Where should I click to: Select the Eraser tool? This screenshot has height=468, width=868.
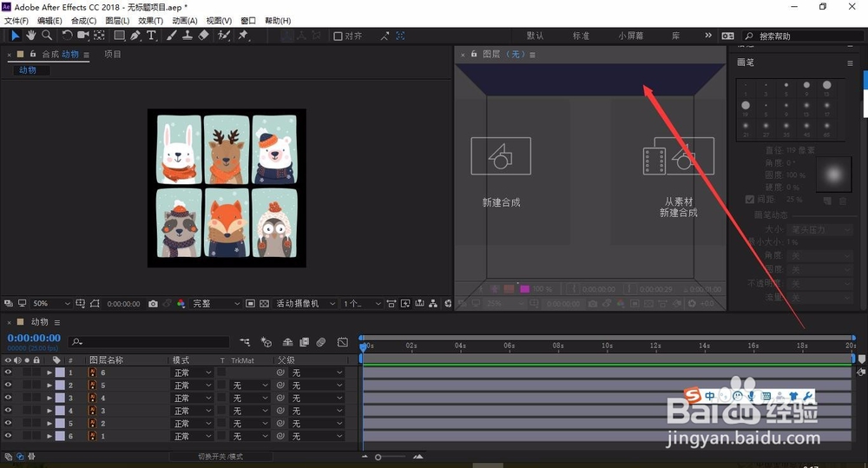point(203,36)
